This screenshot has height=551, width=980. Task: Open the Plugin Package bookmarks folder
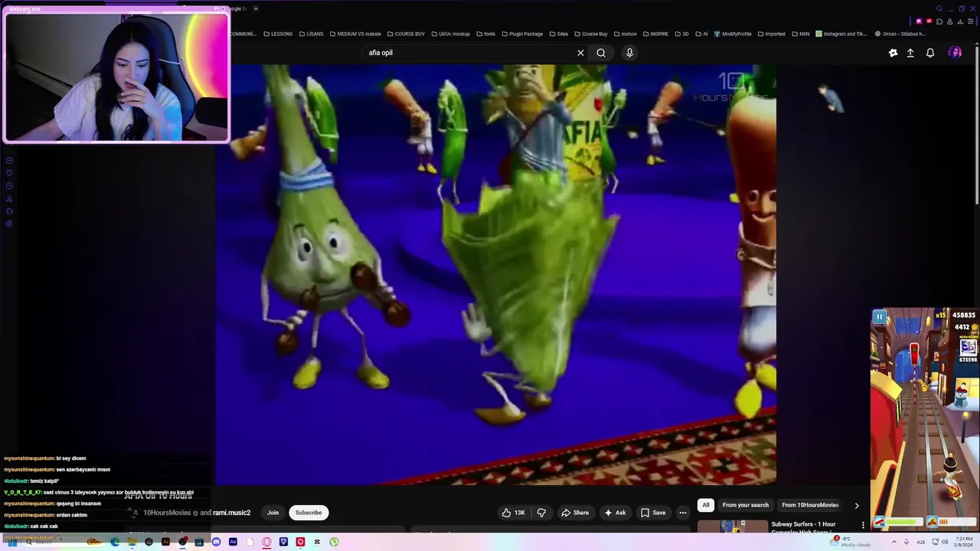(521, 34)
